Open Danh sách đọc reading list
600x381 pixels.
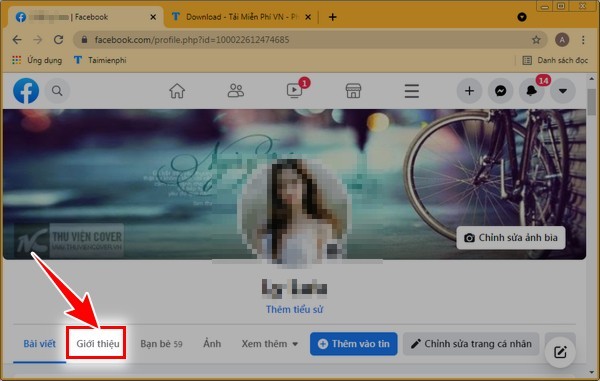(x=555, y=60)
